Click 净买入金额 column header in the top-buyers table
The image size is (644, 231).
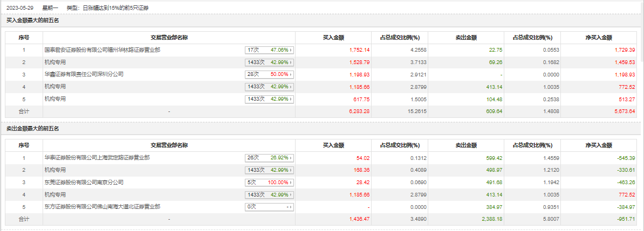[x=599, y=38]
